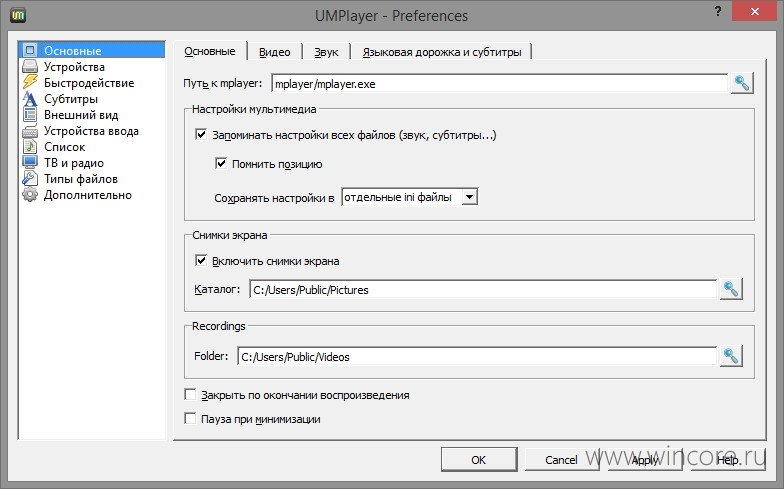Click the Устройства ввода keyboard icon
The height and width of the screenshot is (489, 784).
click(x=30, y=131)
